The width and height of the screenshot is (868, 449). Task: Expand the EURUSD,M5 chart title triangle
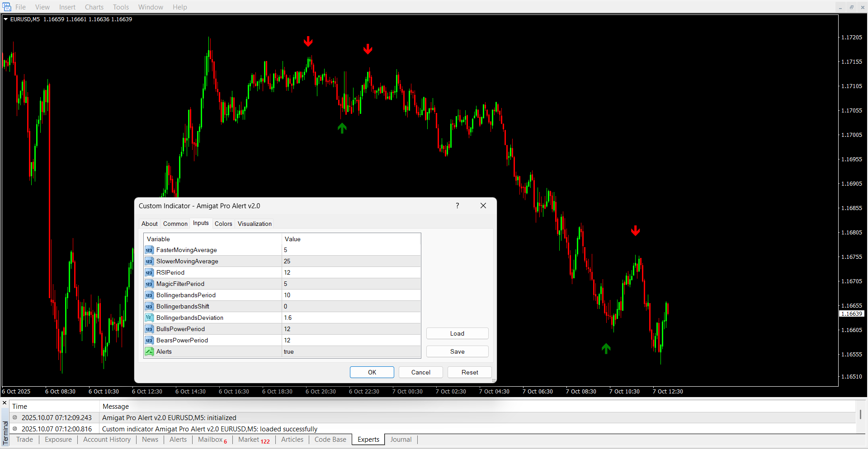5,19
